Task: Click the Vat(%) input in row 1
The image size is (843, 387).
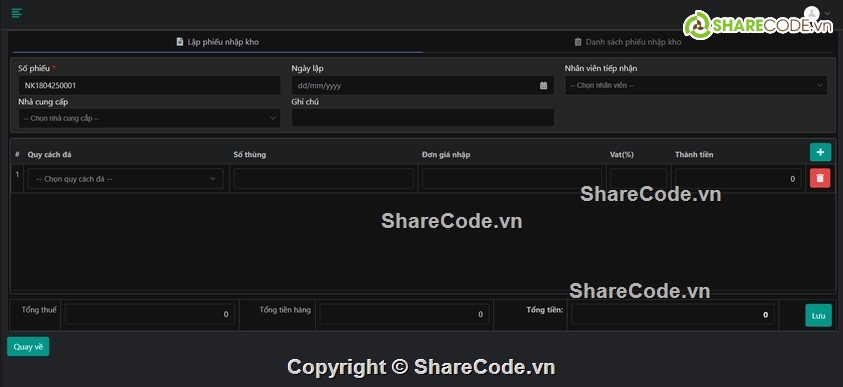Action: click(638, 178)
